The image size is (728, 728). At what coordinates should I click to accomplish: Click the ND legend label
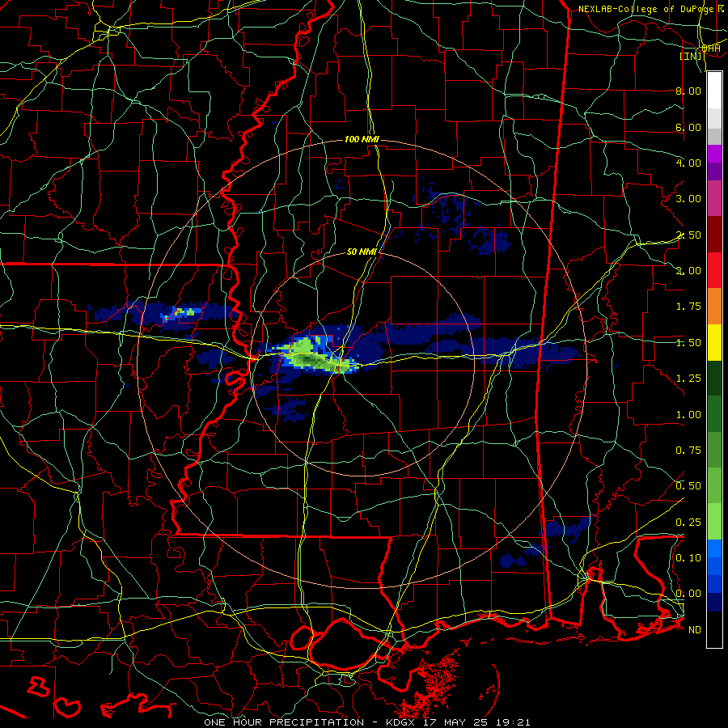695,630
